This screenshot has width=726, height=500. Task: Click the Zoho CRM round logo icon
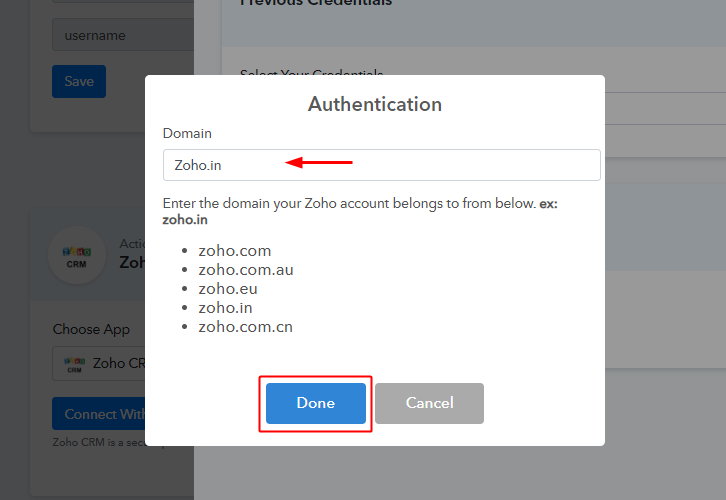pos(77,255)
